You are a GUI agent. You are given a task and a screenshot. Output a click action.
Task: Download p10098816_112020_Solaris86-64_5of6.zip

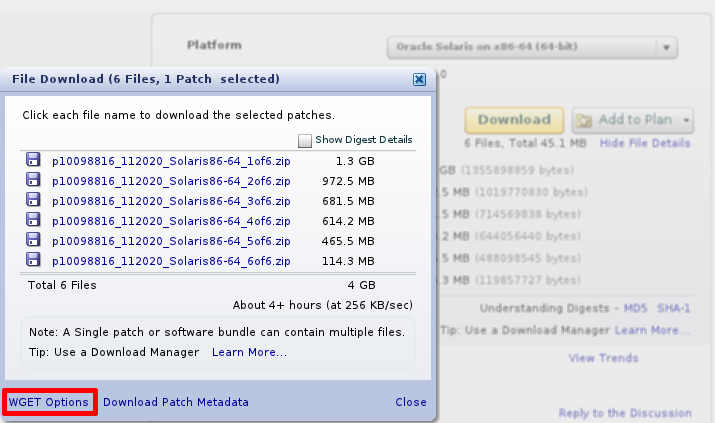click(171, 242)
